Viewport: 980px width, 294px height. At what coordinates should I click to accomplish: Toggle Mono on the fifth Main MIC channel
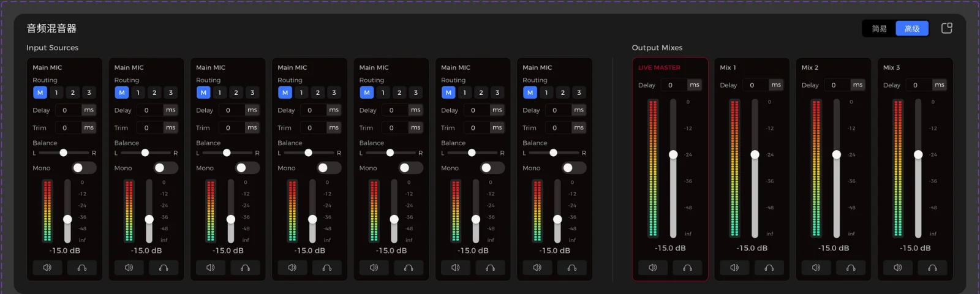pyautogui.click(x=411, y=168)
